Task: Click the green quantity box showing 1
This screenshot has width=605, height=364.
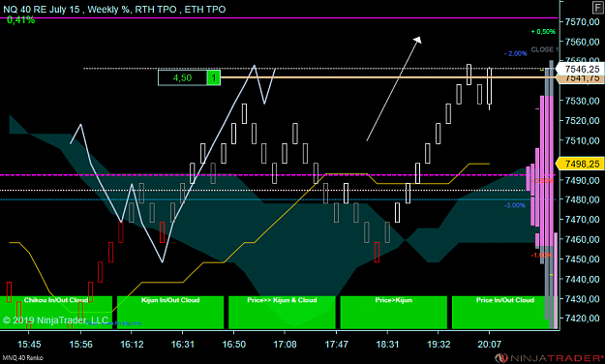Action: [x=214, y=78]
